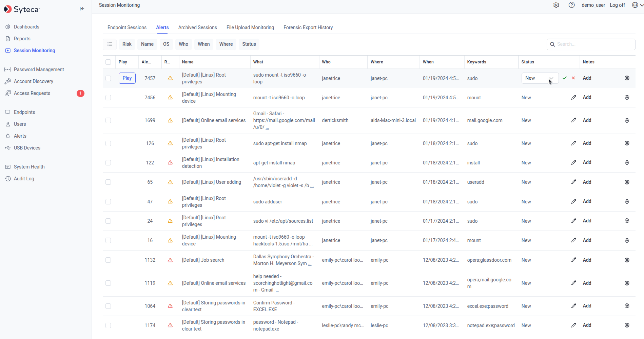Click the Access Requests notification badge
The image size is (644, 339).
pyautogui.click(x=80, y=93)
